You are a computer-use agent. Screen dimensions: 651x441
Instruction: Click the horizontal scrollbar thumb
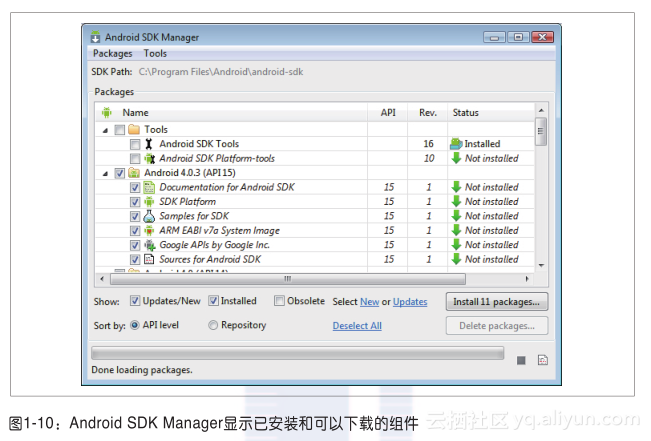(288, 279)
